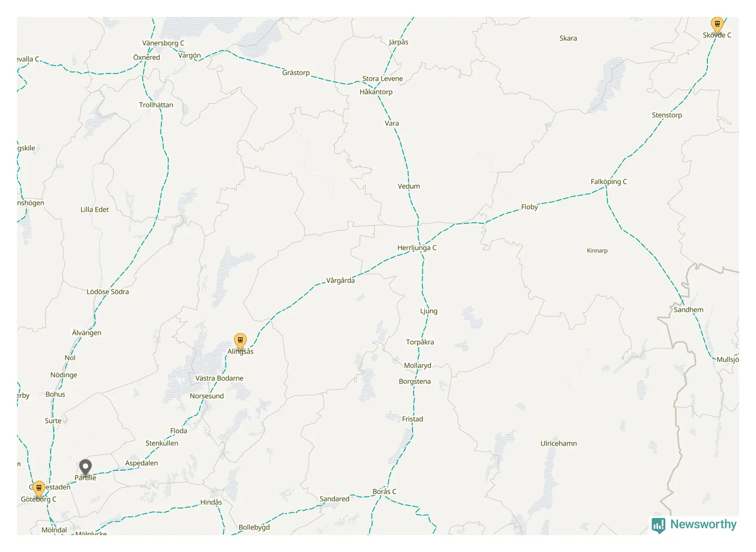756x552 pixels.
Task: Click the Trollhättan town label
Action: pos(156,105)
